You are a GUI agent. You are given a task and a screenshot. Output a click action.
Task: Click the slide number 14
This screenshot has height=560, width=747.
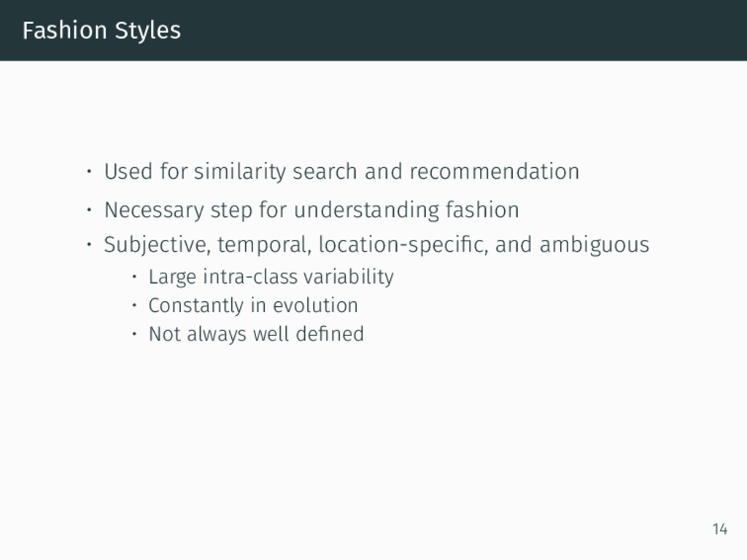[x=720, y=529]
